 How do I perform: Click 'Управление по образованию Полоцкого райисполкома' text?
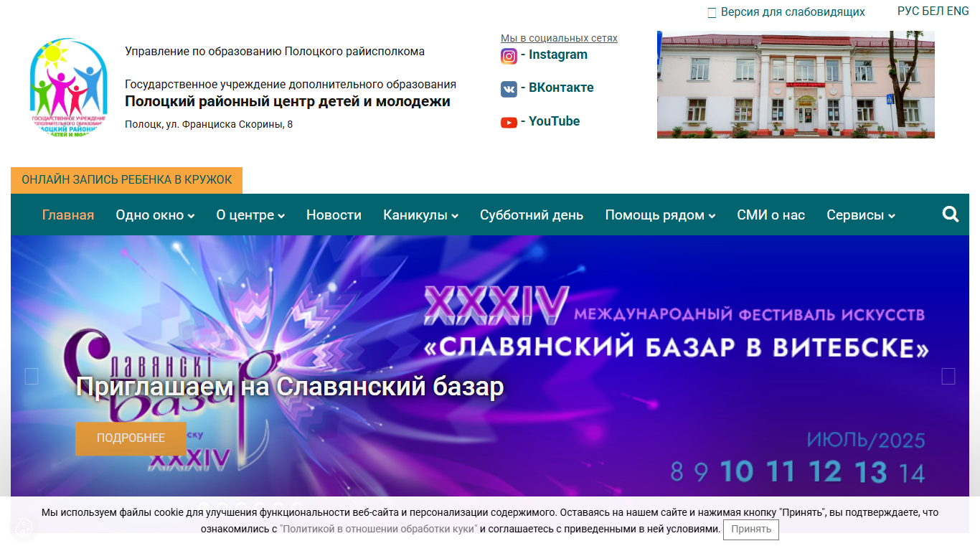pyautogui.click(x=275, y=52)
